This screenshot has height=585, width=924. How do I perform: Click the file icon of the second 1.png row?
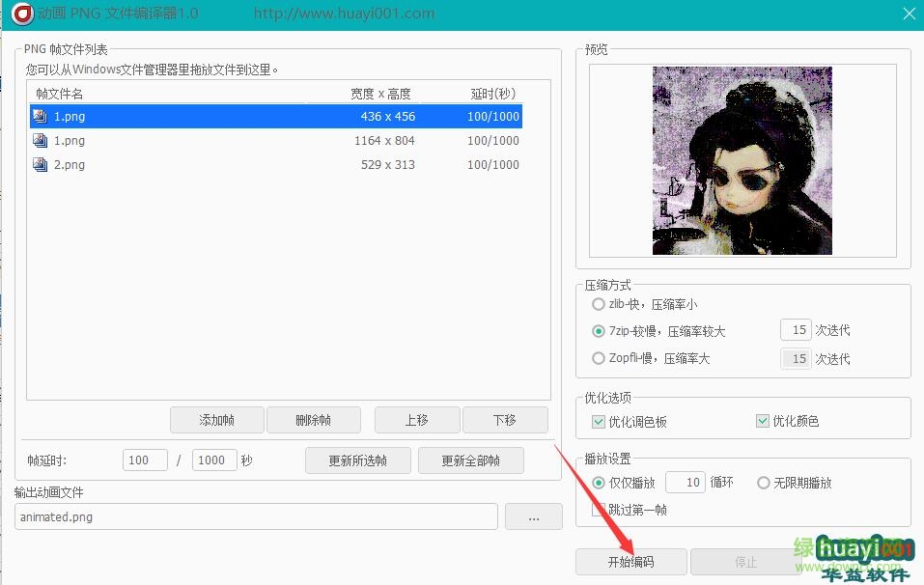(x=39, y=140)
